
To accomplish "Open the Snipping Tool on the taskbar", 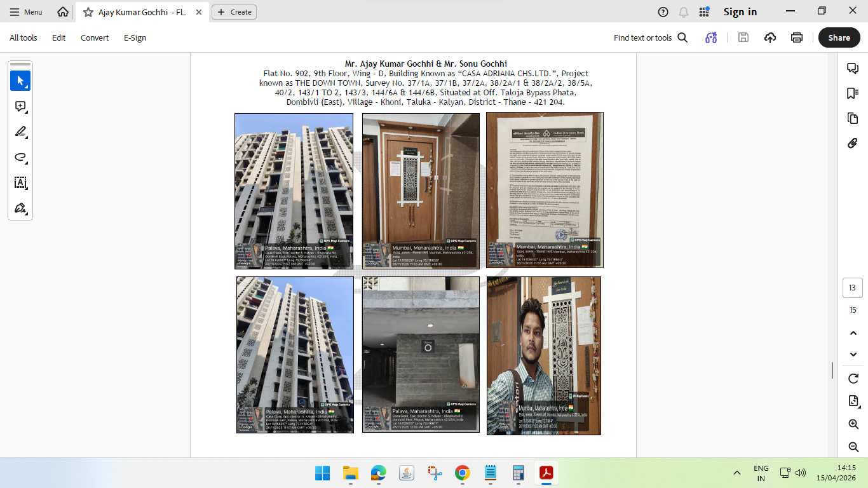I will [435, 473].
